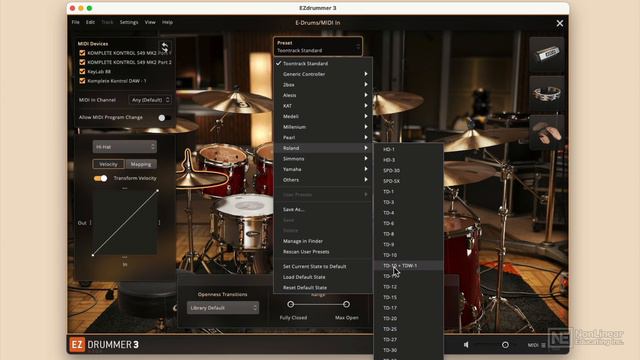This screenshot has height=360, width=640.
Task: Select the tambourine percussion thumbnail
Action: coord(547,93)
